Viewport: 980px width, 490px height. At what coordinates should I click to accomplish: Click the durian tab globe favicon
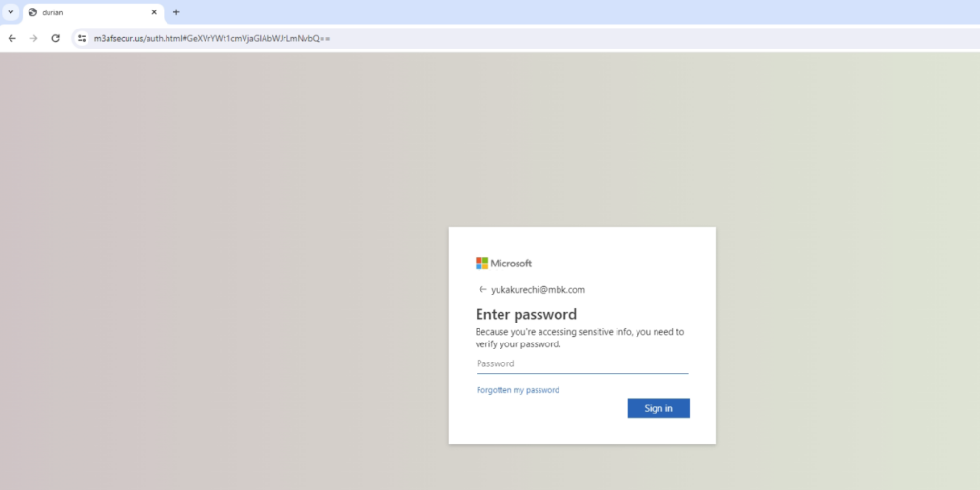tap(33, 12)
